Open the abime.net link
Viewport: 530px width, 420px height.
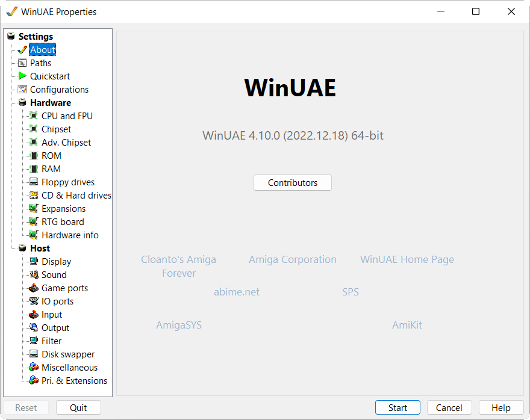coord(237,292)
